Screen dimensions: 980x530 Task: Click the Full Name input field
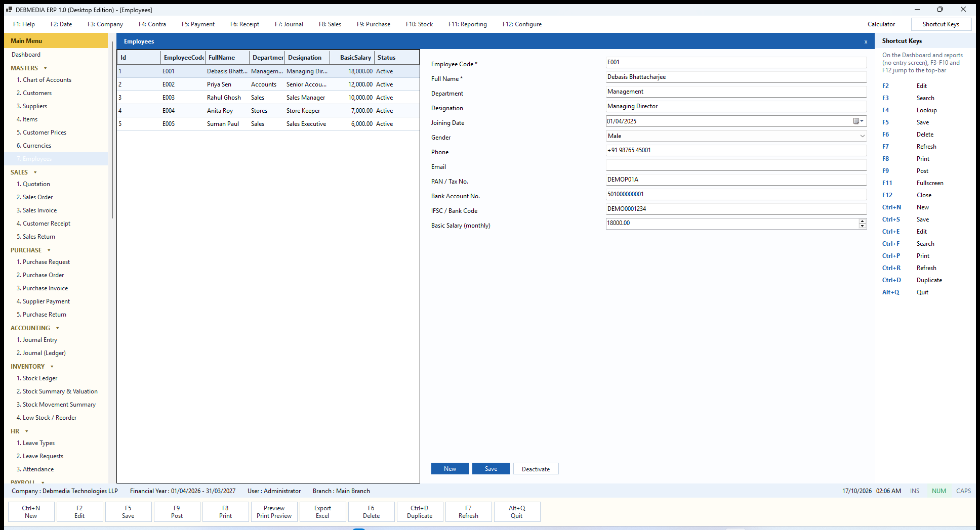[x=736, y=77]
